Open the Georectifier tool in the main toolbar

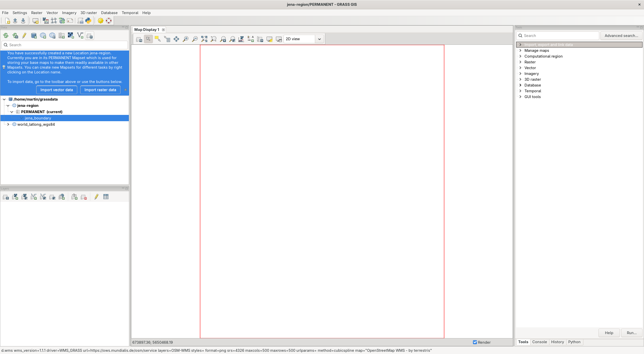point(53,21)
